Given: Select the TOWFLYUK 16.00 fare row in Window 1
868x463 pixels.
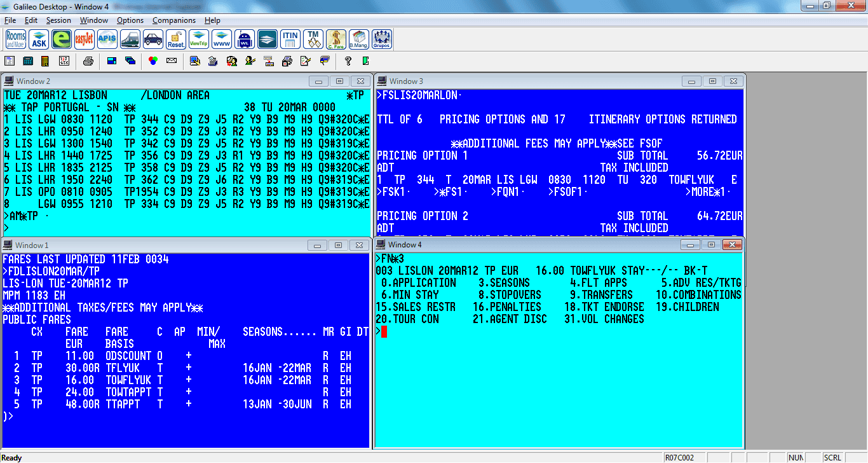Looking at the screenshot, I should 184,380.
